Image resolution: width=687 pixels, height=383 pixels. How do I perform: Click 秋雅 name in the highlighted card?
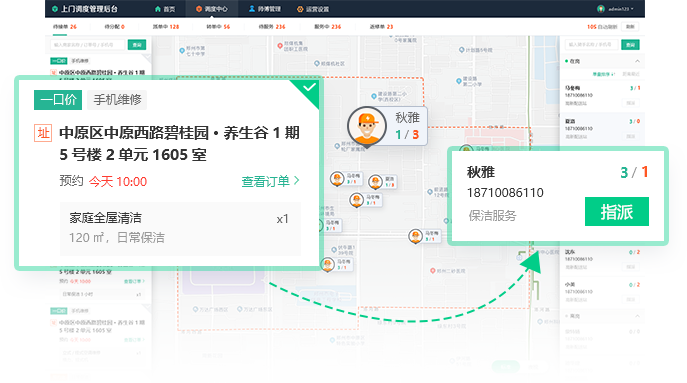click(x=481, y=172)
